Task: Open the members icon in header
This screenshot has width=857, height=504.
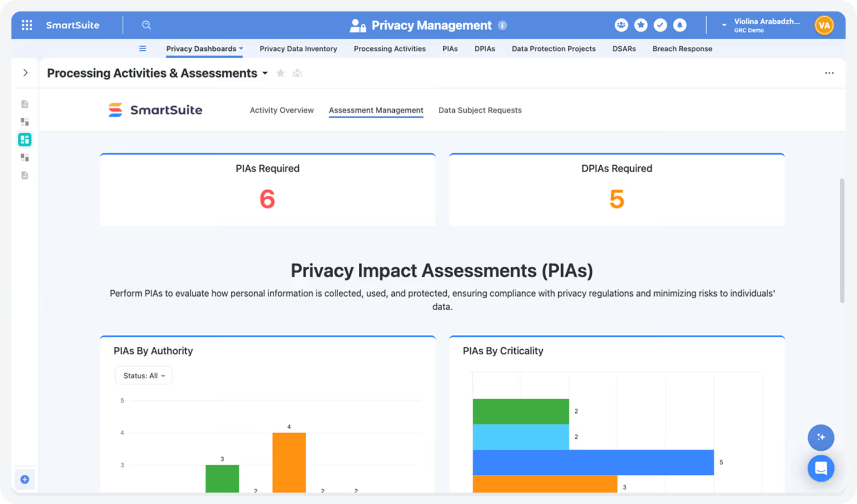Action: (x=621, y=25)
